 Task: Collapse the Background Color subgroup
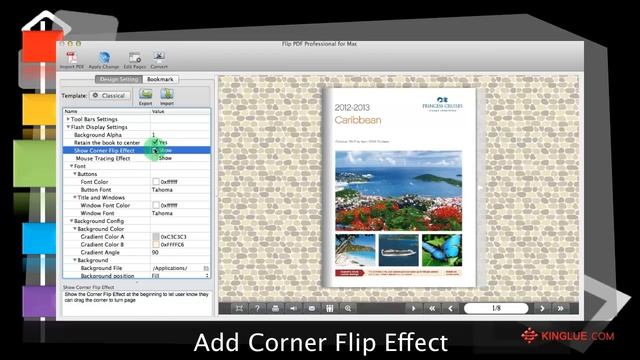tap(75, 229)
